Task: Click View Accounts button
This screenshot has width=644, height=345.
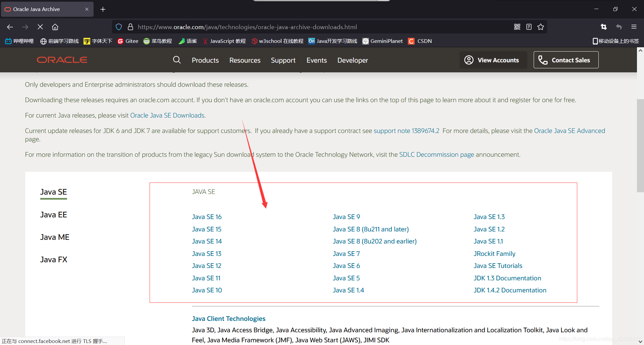Action: 493,60
